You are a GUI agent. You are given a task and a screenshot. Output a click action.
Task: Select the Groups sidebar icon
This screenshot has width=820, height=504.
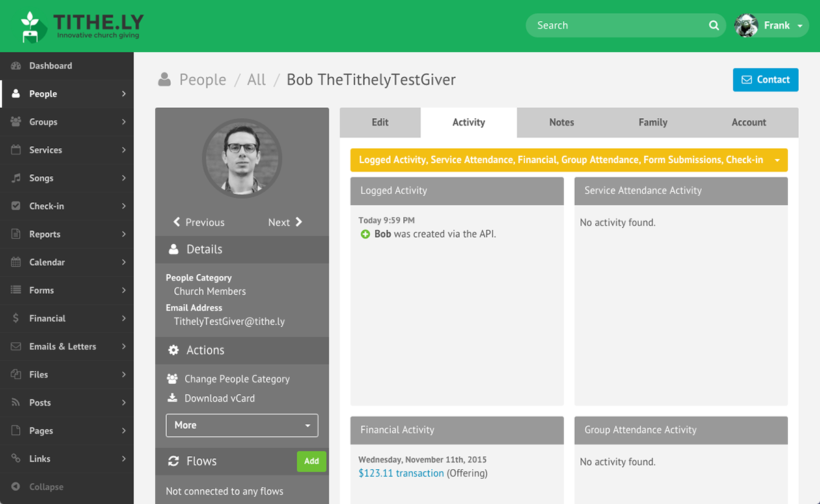pos(15,122)
